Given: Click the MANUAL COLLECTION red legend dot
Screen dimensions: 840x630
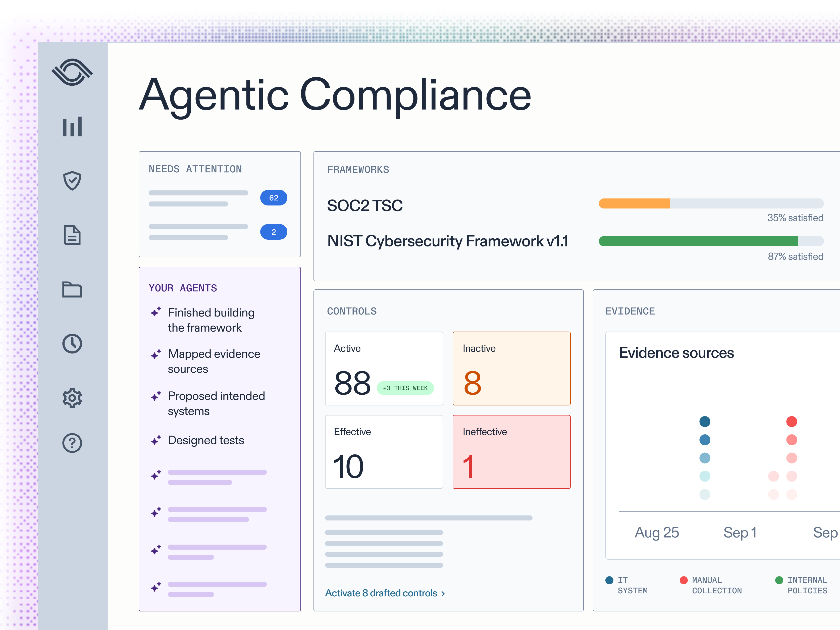Looking at the screenshot, I should [684, 580].
